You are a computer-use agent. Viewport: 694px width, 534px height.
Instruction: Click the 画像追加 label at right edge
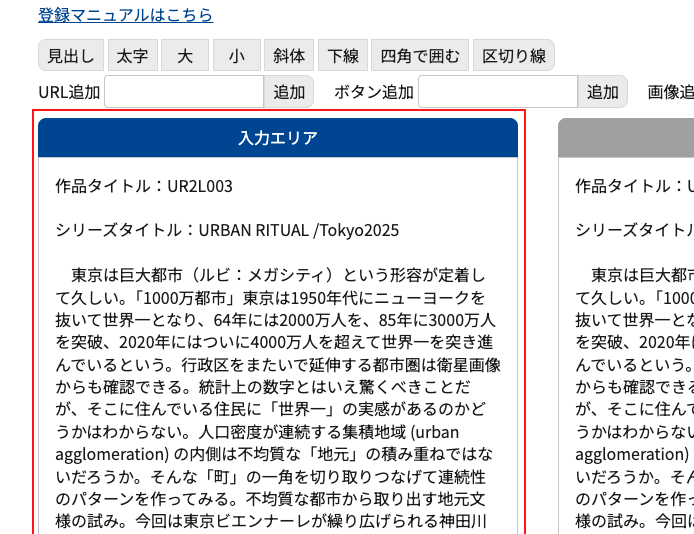point(670,92)
